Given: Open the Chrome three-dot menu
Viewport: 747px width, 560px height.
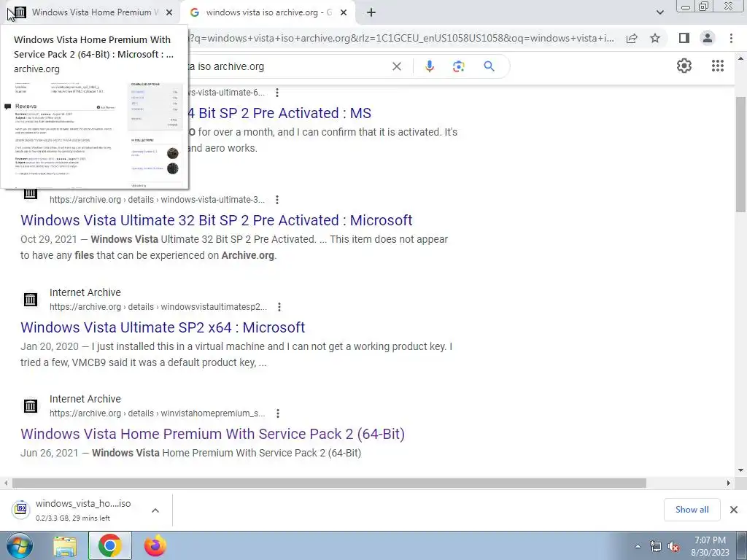Looking at the screenshot, I should click(x=731, y=38).
